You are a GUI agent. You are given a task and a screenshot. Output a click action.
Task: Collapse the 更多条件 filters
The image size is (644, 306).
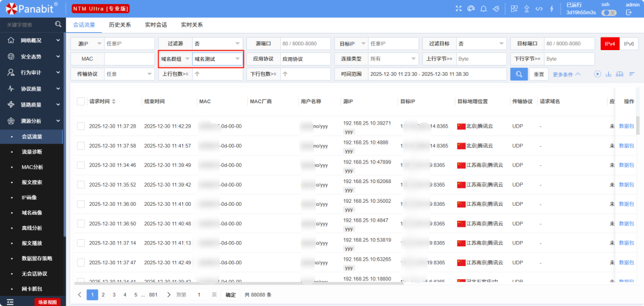coord(566,75)
